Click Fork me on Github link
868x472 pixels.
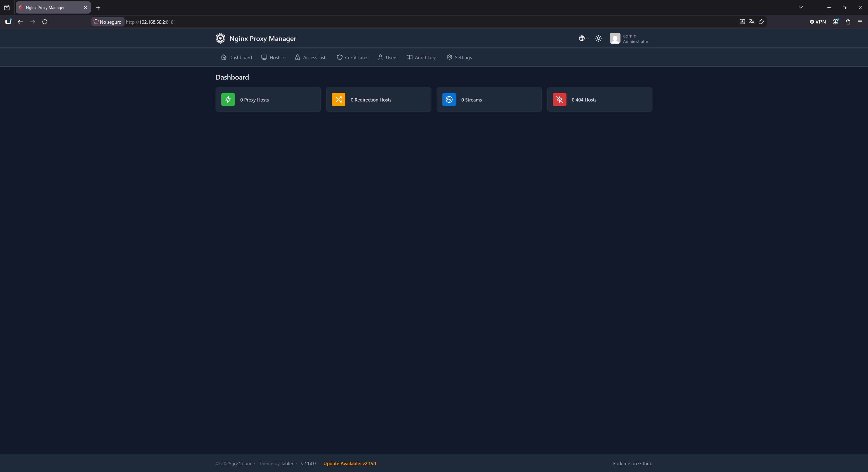tap(632, 464)
